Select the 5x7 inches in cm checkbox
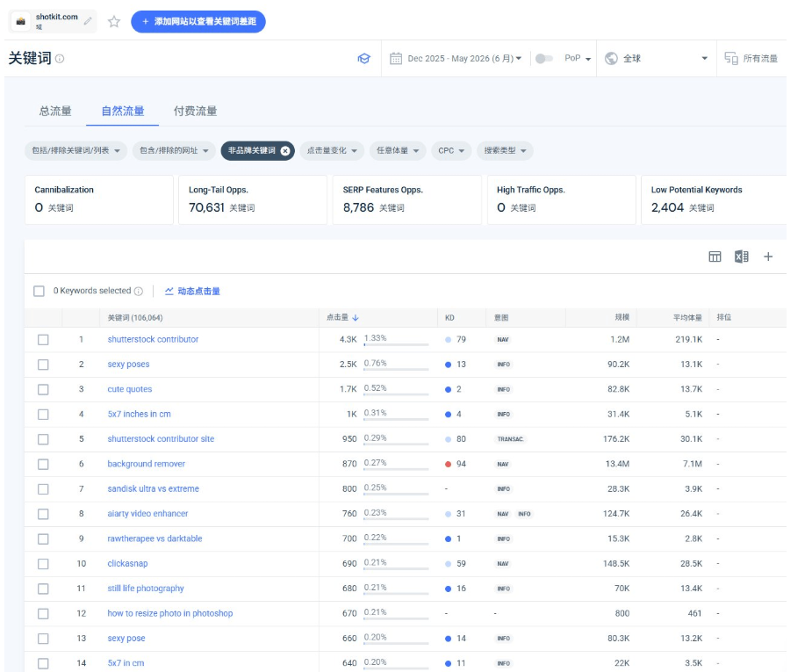 [43, 415]
